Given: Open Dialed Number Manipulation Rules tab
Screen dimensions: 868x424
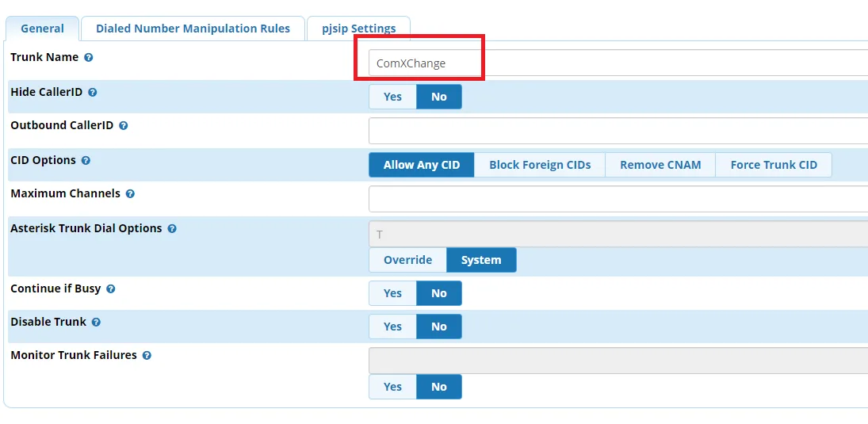Looking at the screenshot, I should [193, 29].
